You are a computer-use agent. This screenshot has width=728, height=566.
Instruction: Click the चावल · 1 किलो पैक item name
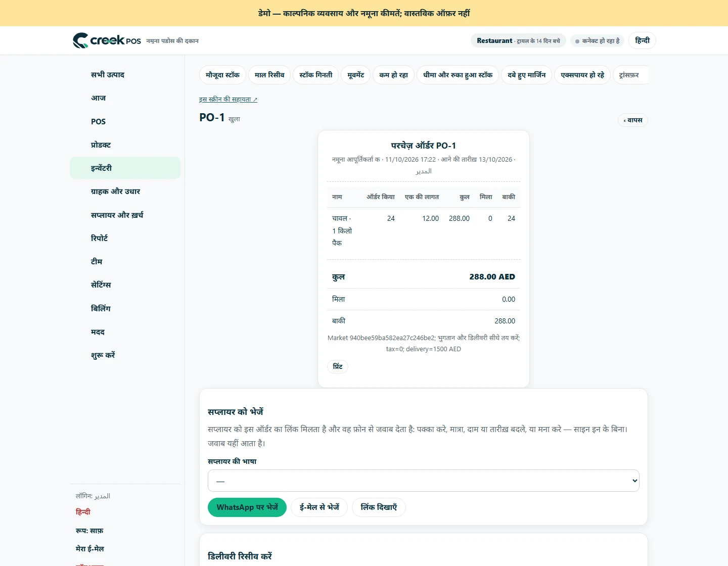[x=342, y=230]
